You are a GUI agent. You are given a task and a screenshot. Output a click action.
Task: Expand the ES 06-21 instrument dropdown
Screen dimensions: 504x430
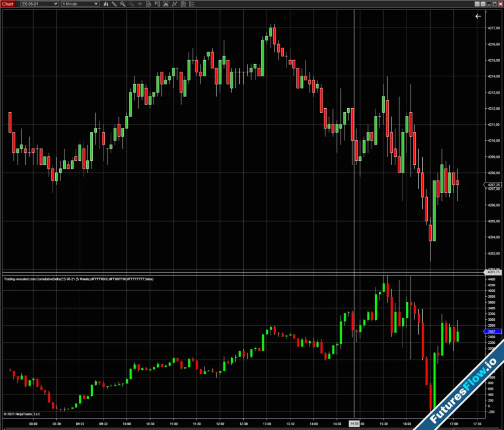[40, 4]
